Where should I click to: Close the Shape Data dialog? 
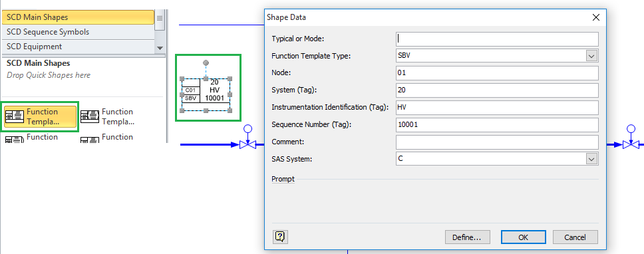click(x=596, y=17)
